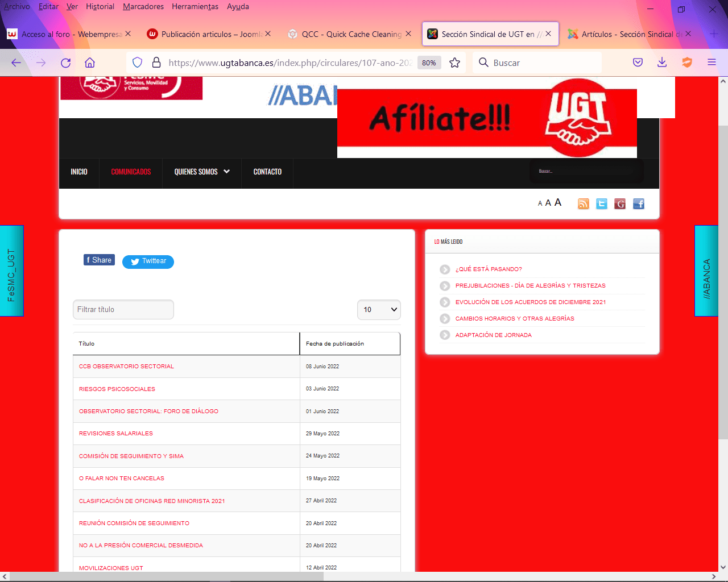The height and width of the screenshot is (582, 728).
Task: Open CONTACTO in site navigation
Action: click(267, 172)
